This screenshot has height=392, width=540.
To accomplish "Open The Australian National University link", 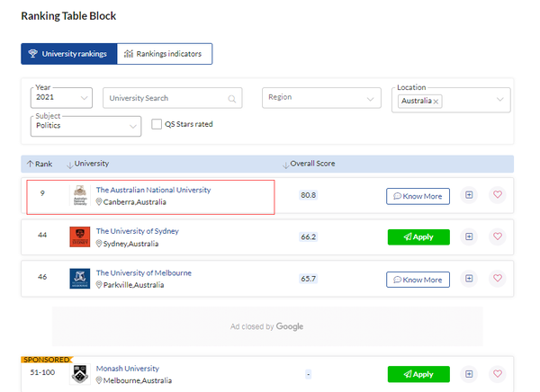I will tap(153, 190).
